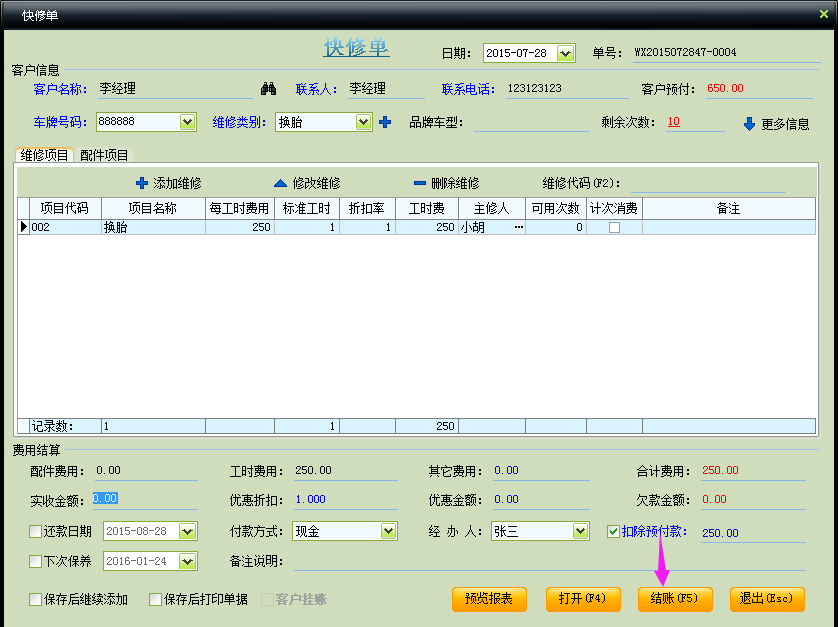The width and height of the screenshot is (838, 627).
Task: Click the 退出(Esc) button
Action: tap(766, 599)
